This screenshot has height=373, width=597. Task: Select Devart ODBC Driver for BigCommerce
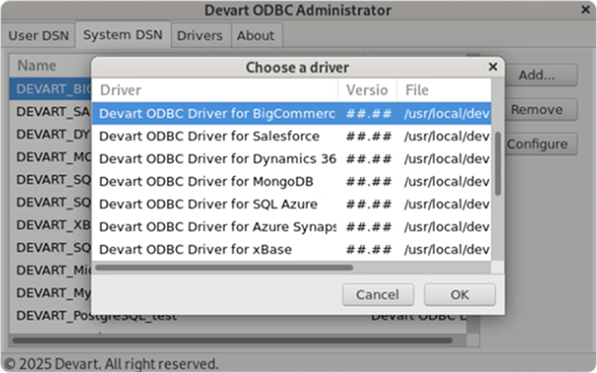(292, 113)
